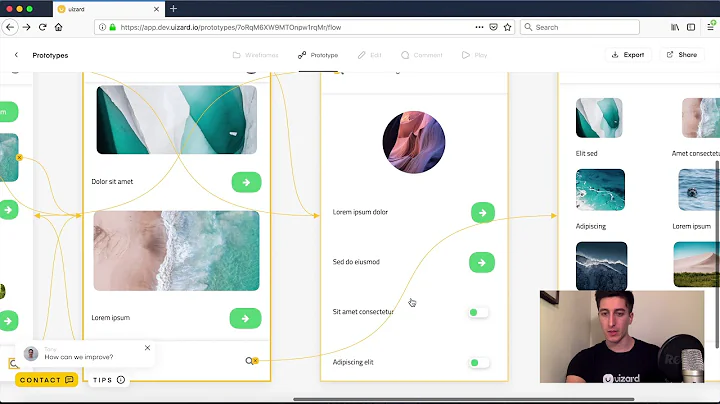Viewport: 720px width, 404px height.
Task: Click the browser Back arrow
Action: click(x=10, y=27)
